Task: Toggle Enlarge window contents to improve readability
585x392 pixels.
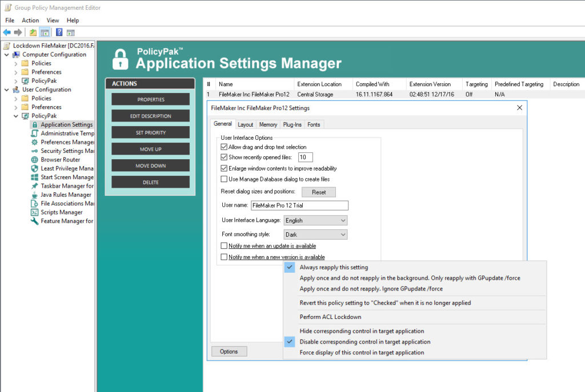Action: click(224, 168)
